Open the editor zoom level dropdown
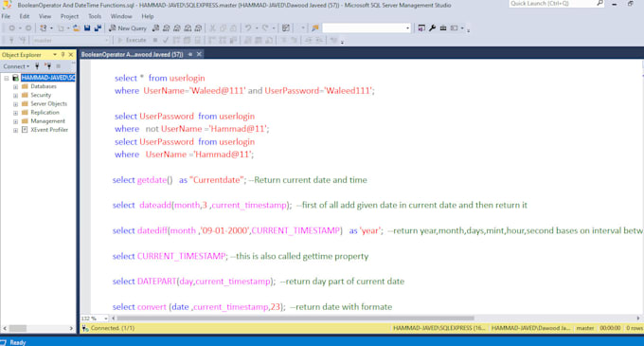Image resolution: width=644 pixels, height=346 pixels. 105,319
